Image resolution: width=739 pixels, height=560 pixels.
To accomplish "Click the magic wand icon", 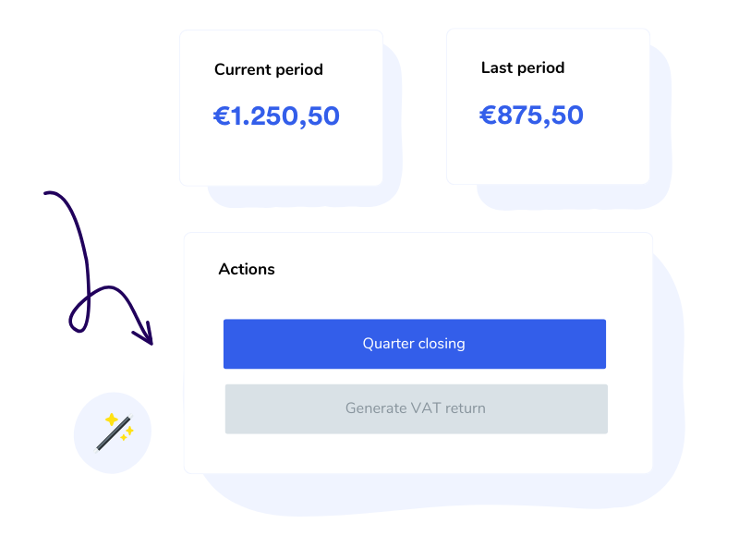I will [x=112, y=434].
